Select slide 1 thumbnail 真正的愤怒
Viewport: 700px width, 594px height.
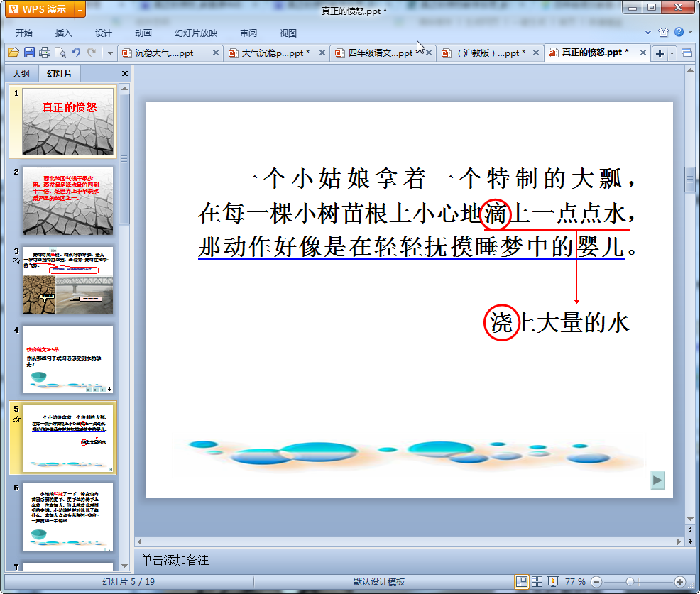[68, 121]
